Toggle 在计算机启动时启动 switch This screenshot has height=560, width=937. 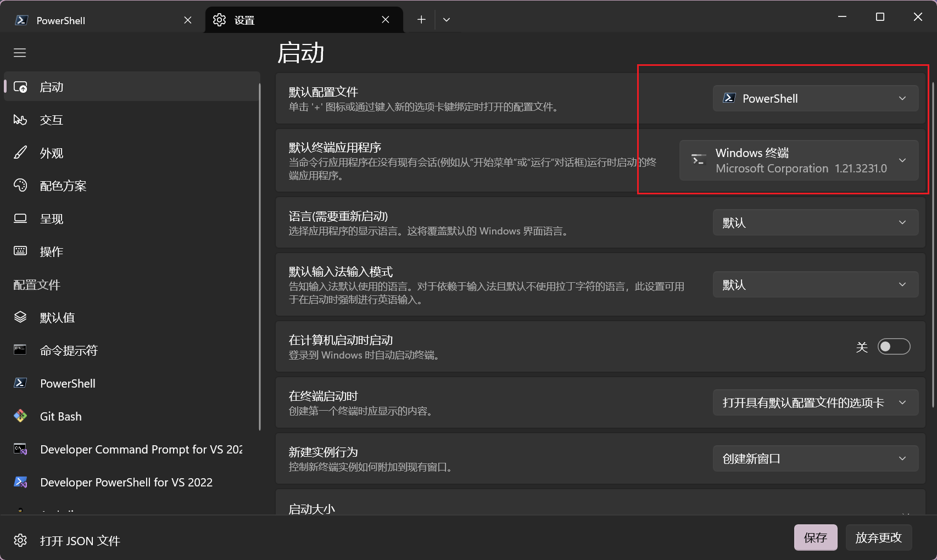pos(894,347)
